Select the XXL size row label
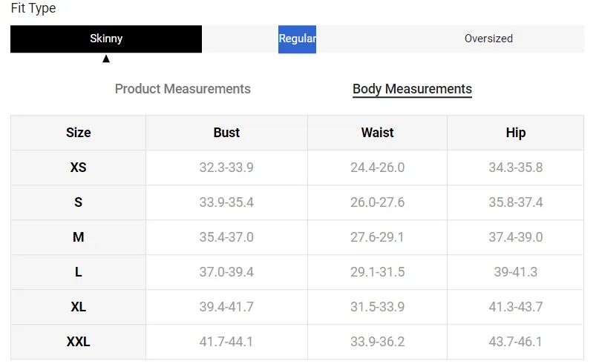This screenshot has width=599, height=364. point(79,342)
